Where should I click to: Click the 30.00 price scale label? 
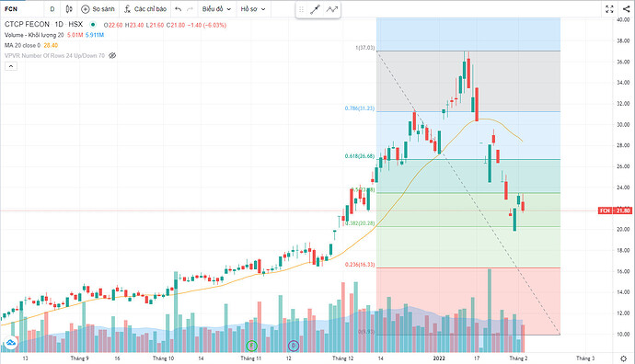[x=623, y=125]
